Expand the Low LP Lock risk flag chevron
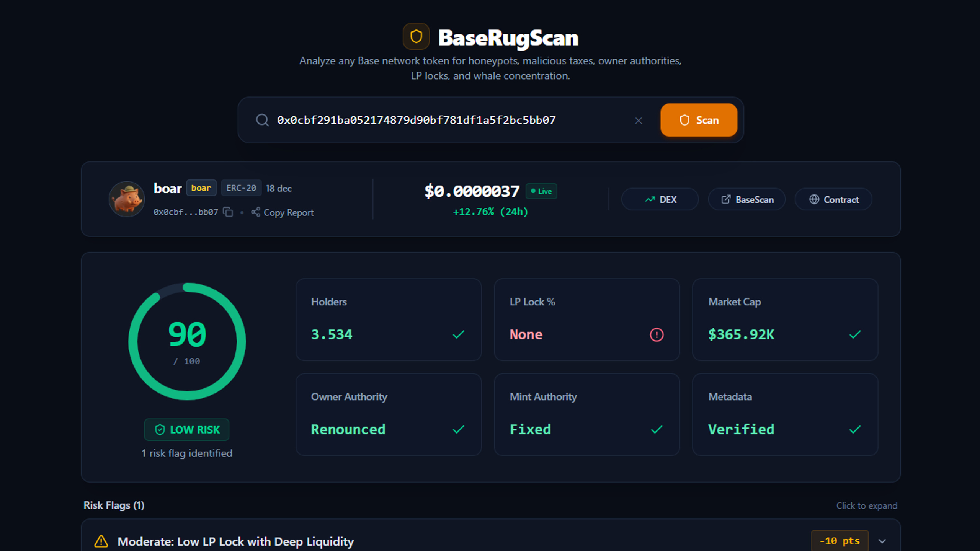 point(882,541)
